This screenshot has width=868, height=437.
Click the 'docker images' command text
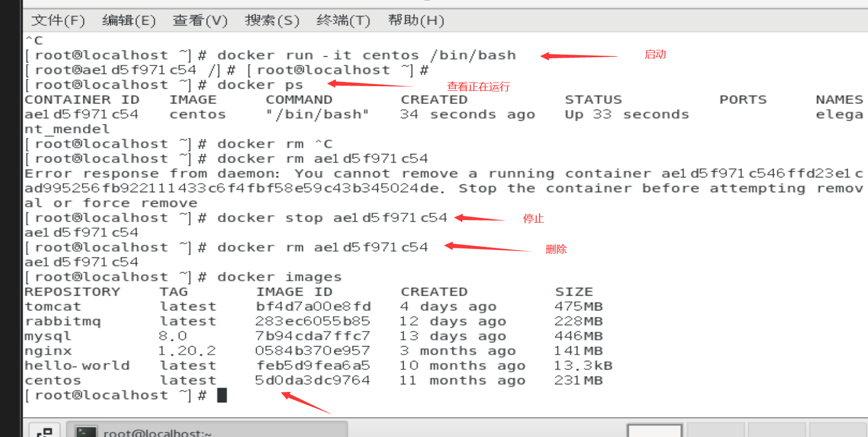pos(279,277)
